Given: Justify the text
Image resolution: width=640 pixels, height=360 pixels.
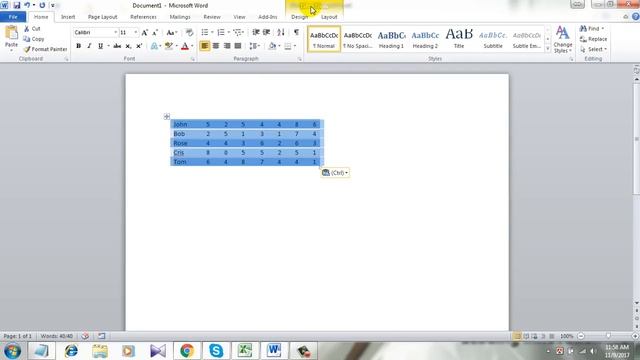Looking at the screenshot, I should click(x=238, y=46).
